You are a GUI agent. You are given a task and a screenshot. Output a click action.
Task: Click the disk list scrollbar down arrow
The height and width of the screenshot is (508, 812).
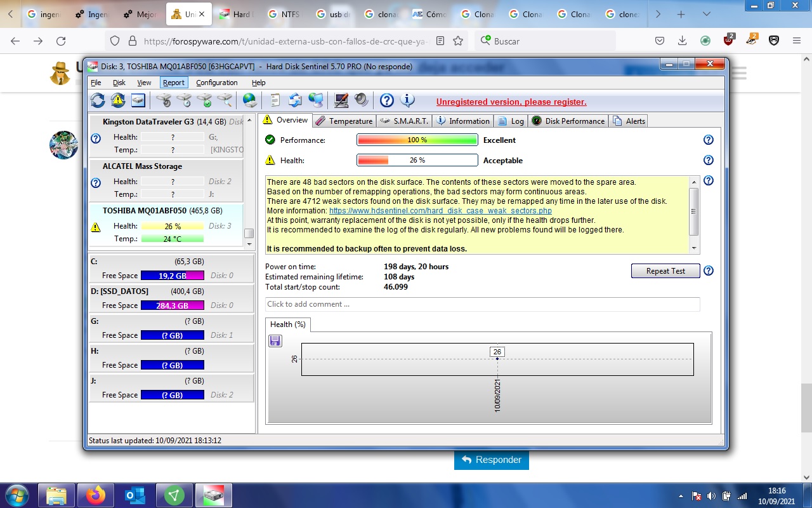click(249, 243)
